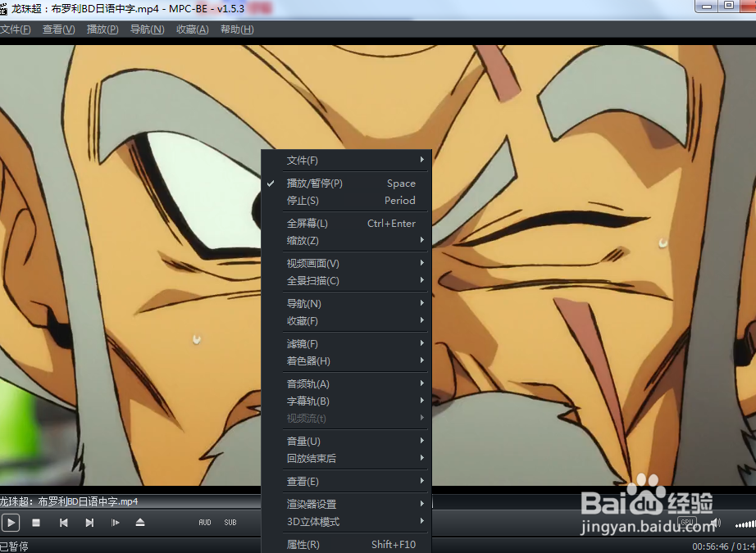The width and height of the screenshot is (756, 553).
Task: Open 属性(R) from the context menu
Action: point(346,545)
